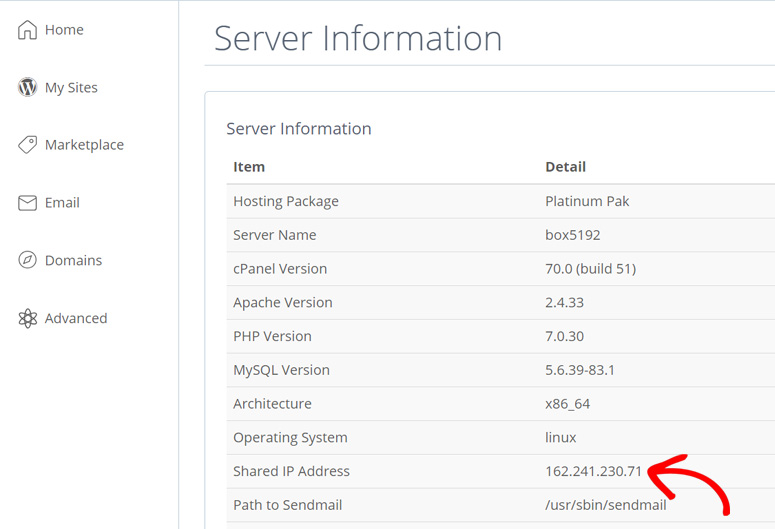775x529 pixels.
Task: Select the 162.241.230.71 IP address
Action: (593, 471)
